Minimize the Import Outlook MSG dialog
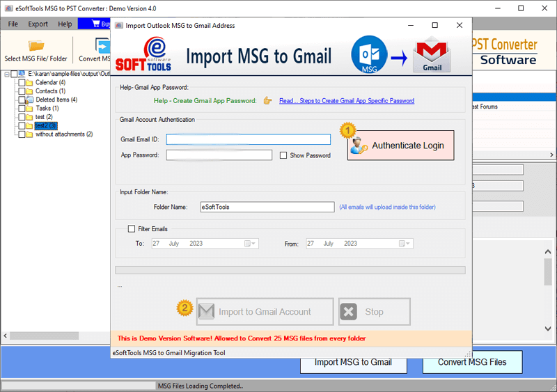Viewport: 557px width, 392px height. pos(411,25)
